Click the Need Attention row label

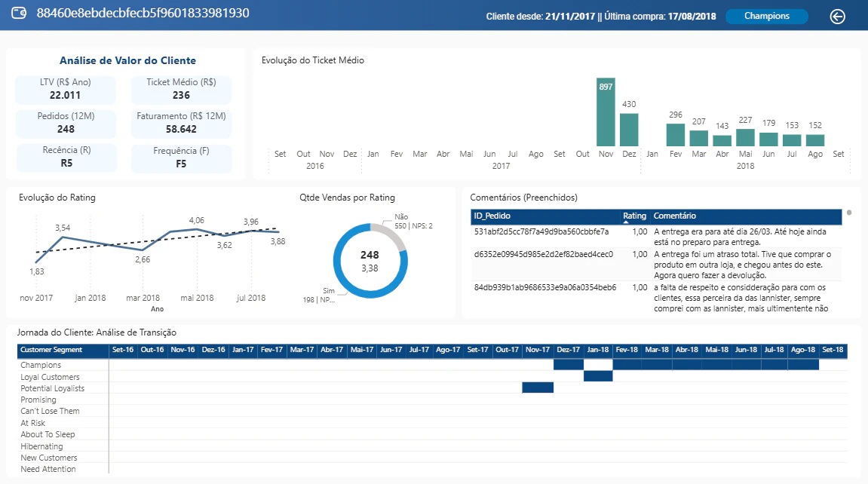[x=48, y=469]
